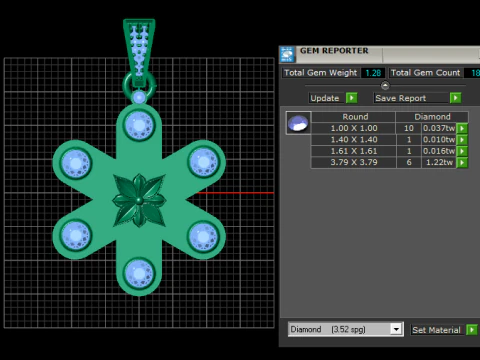
Task: Select the small gem below the jump ring
Action: click(x=139, y=98)
